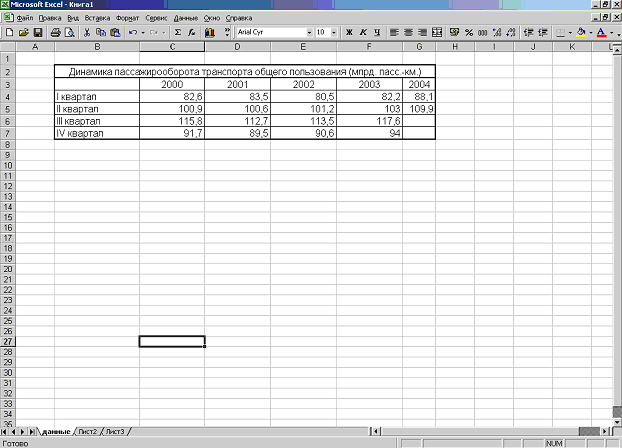Switch to the Лист2 sheet tab
Screen dimensions: 622x448
[x=86, y=431]
